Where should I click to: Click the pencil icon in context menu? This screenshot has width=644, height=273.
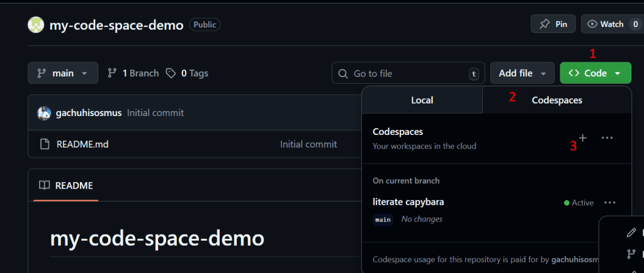[631, 233]
